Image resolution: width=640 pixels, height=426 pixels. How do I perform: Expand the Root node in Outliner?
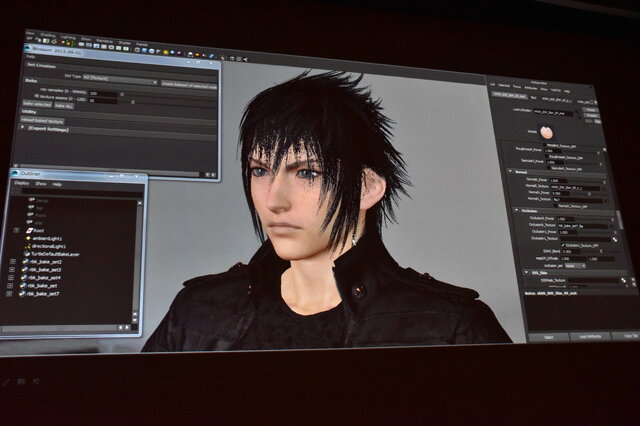click(x=16, y=230)
